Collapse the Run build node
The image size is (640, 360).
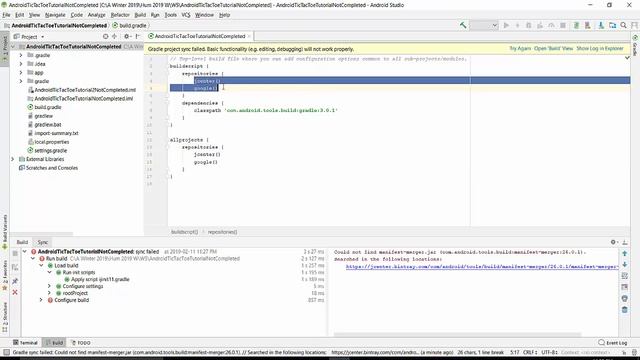pos(33,259)
